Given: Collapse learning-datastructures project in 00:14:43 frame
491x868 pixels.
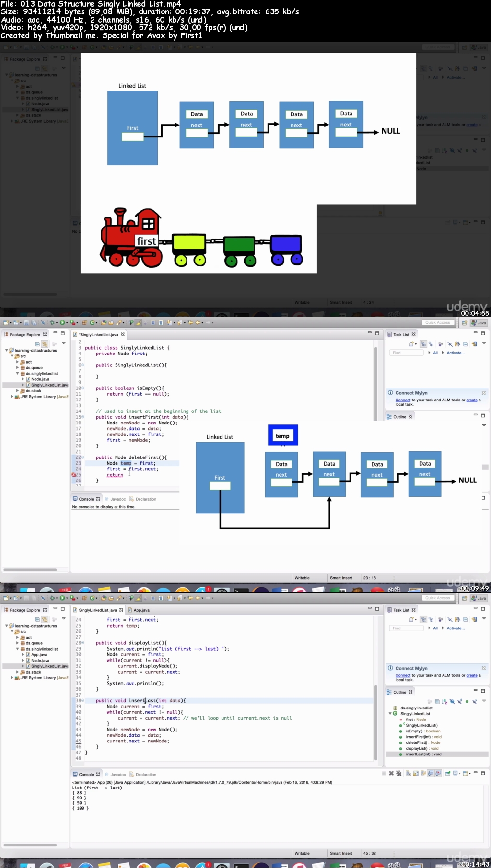Looking at the screenshot, I should pos(7,626).
